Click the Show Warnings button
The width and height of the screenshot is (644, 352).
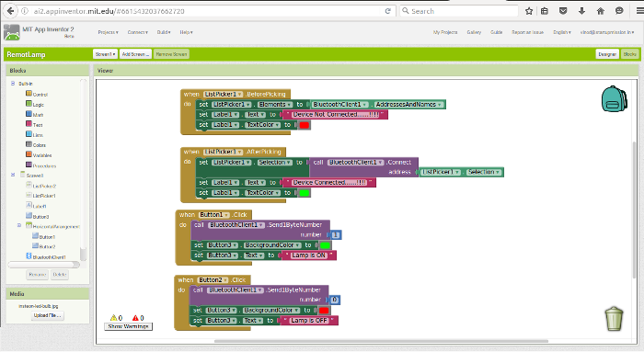[x=128, y=326]
